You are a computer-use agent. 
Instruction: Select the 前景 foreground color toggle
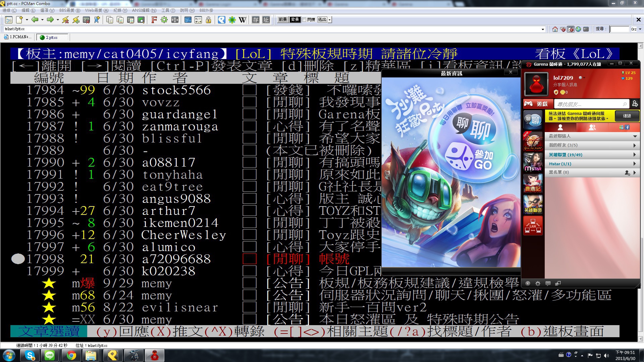[283, 20]
